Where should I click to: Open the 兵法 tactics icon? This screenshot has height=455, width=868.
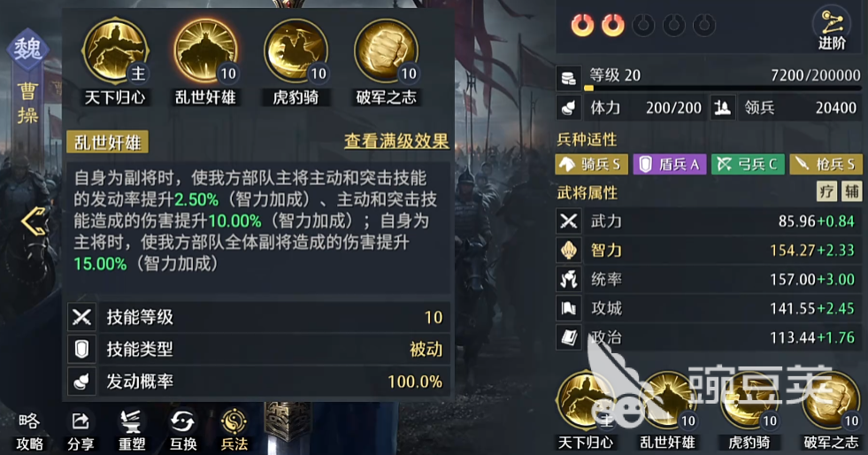234,432
